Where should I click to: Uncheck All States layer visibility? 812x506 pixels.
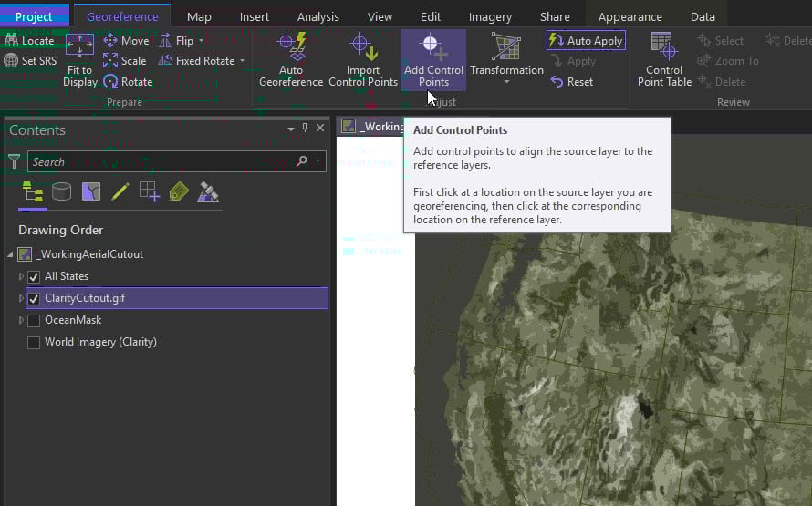click(34, 277)
